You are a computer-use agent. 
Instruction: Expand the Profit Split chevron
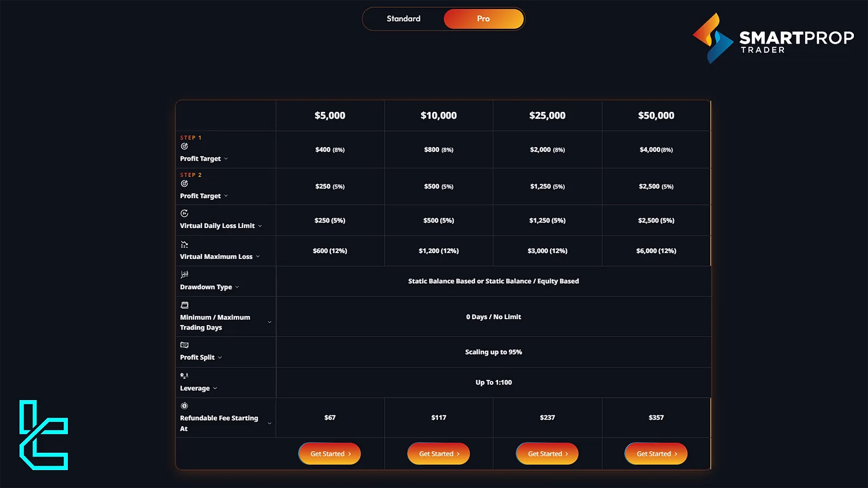point(220,358)
